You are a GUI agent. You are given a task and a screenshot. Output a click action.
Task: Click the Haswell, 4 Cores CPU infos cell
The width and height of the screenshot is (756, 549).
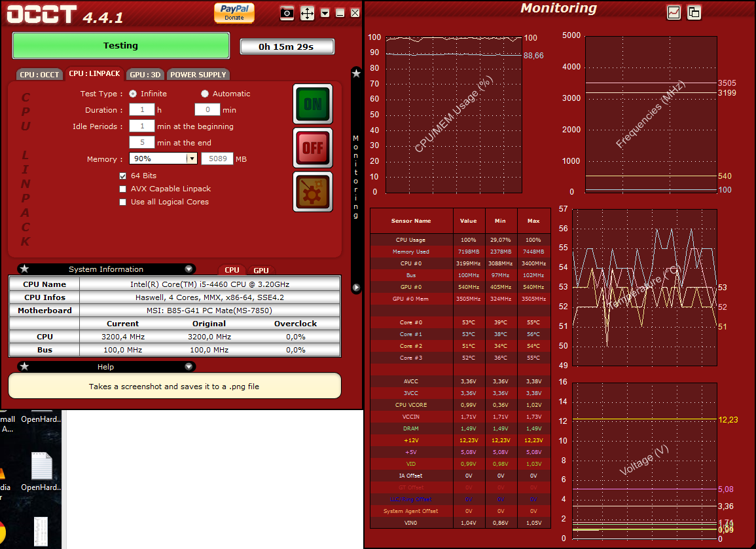[x=209, y=297]
